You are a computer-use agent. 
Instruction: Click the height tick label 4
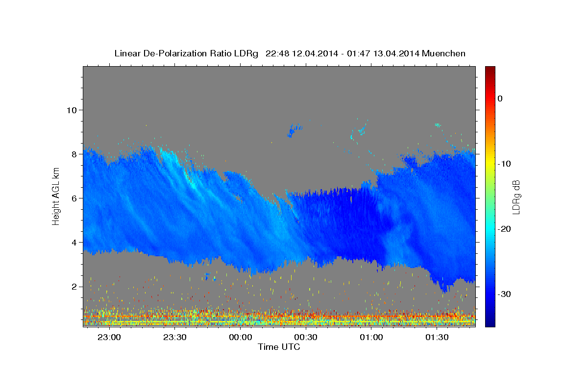click(73, 242)
